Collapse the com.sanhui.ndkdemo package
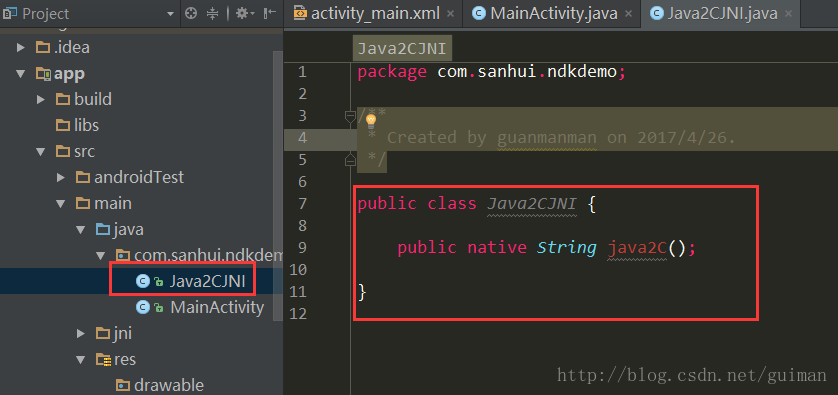The width and height of the screenshot is (838, 395). 100,256
